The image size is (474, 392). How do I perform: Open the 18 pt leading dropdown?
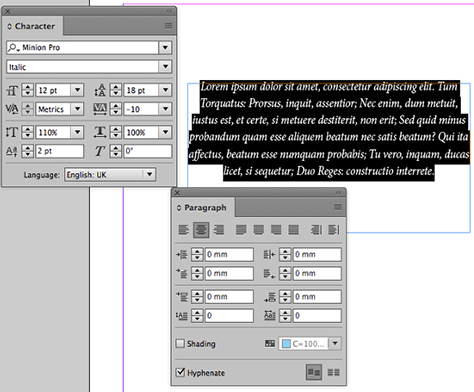click(165, 90)
